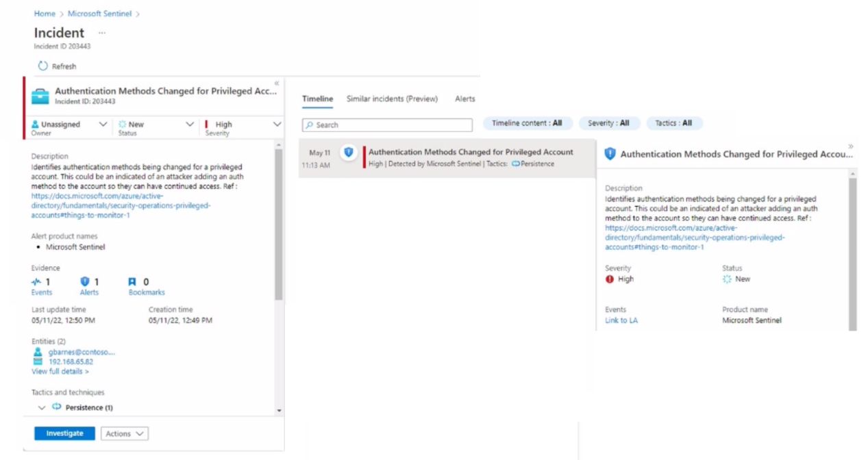This screenshot has height=460, width=868.
Task: Click left pane vertical scrollbar
Action: click(279, 224)
